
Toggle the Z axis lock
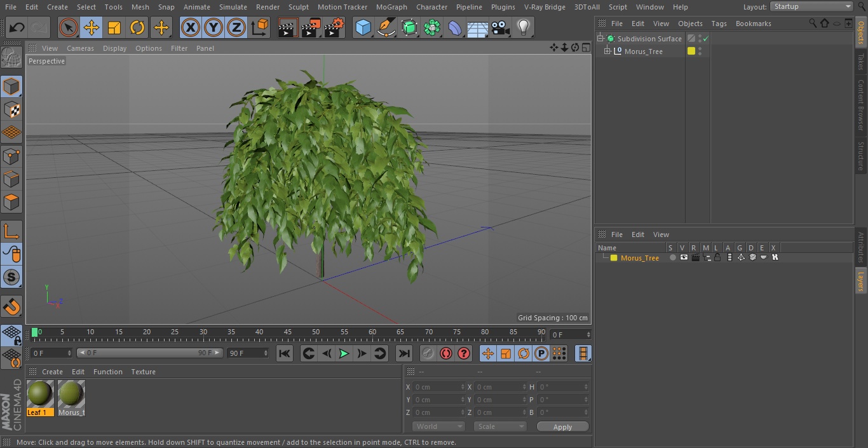(x=236, y=28)
